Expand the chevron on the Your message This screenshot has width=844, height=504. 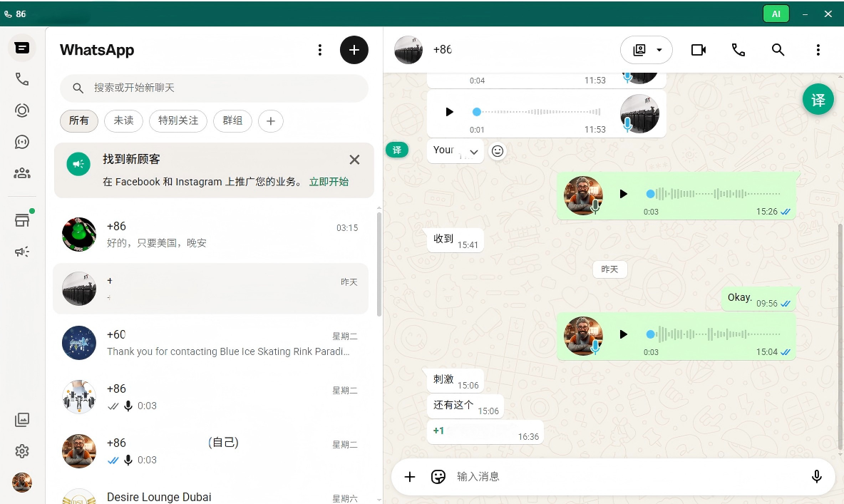(x=473, y=152)
